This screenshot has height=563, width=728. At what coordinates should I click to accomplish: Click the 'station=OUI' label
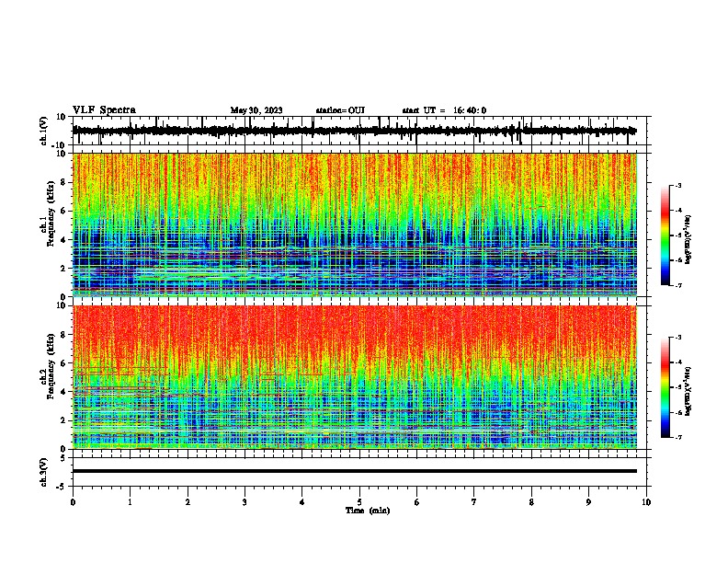(x=340, y=110)
